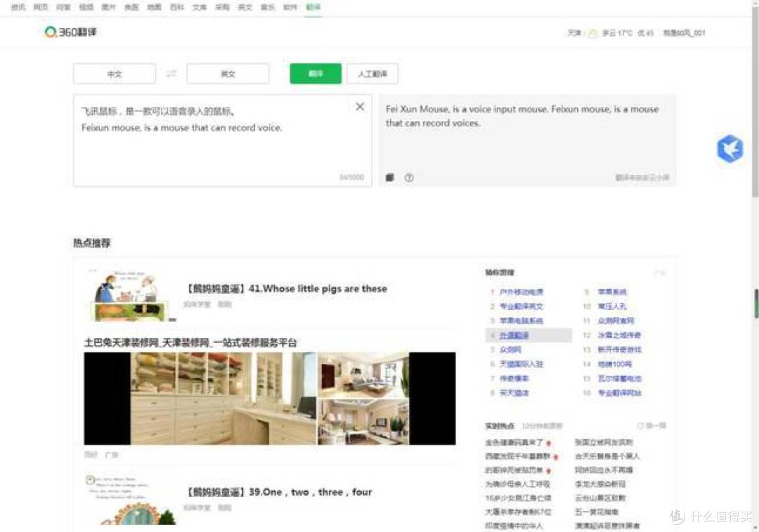Open '39.One, two, three, four' article

(x=279, y=492)
